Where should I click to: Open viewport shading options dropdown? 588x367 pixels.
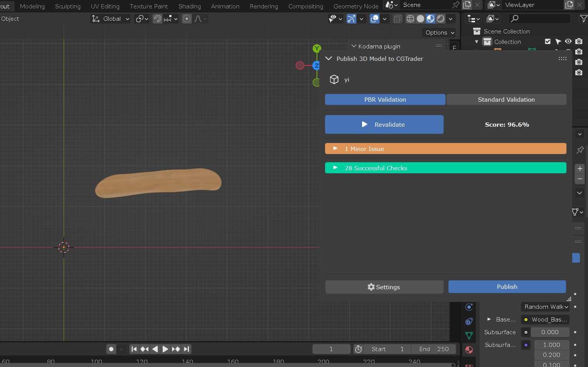tap(451, 19)
